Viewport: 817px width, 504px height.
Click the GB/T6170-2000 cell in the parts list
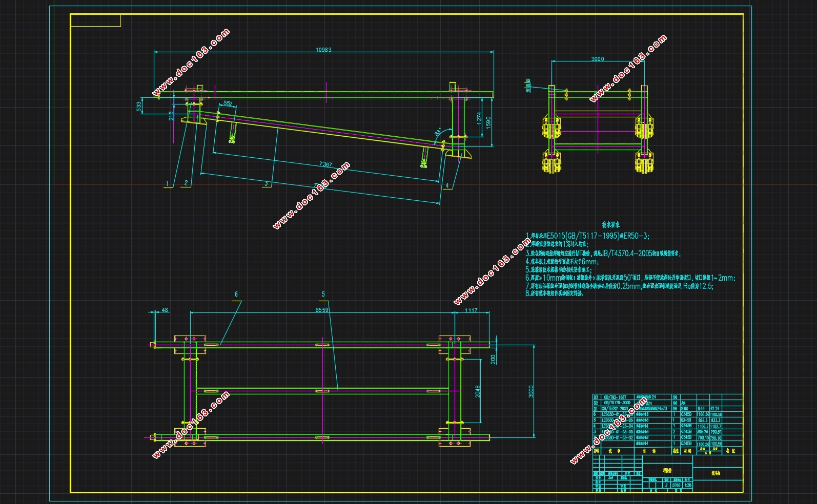[x=617, y=403]
